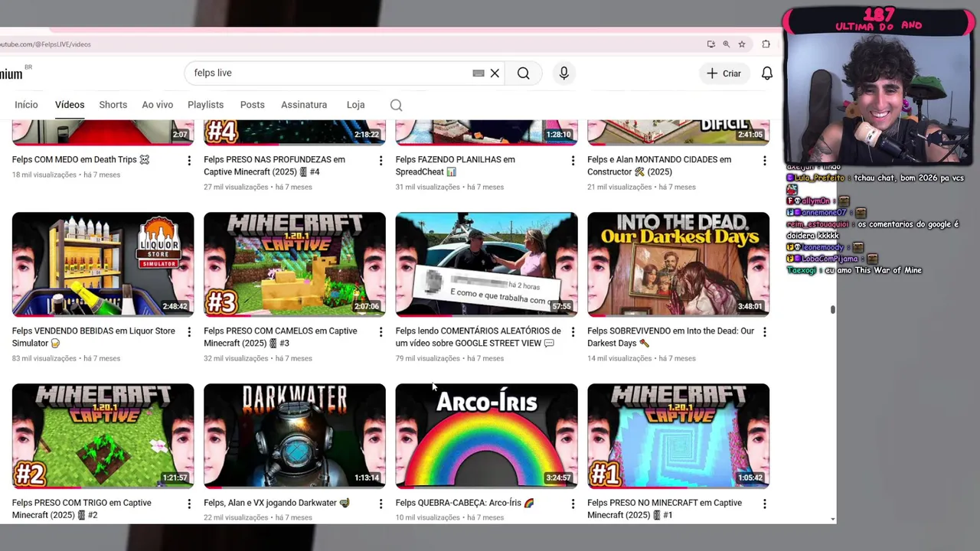
Task: Open 'Felps e Alan MONTANDO CIDADES' title
Action: [x=659, y=166]
